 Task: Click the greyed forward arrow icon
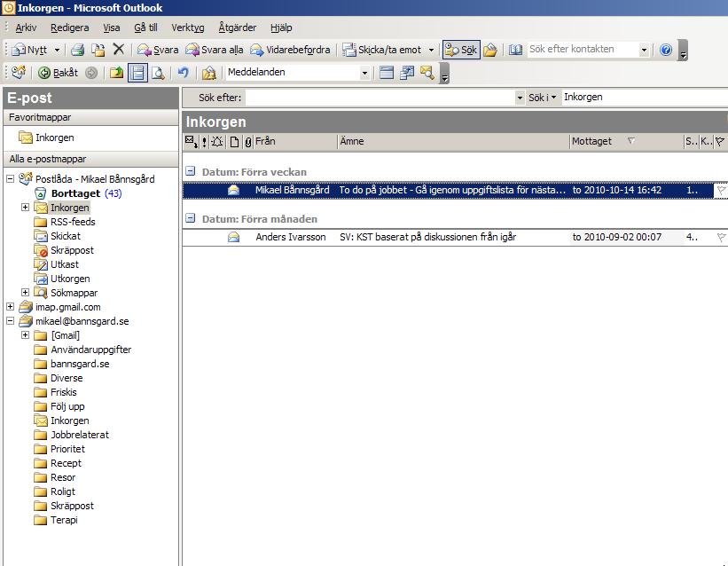click(91, 73)
